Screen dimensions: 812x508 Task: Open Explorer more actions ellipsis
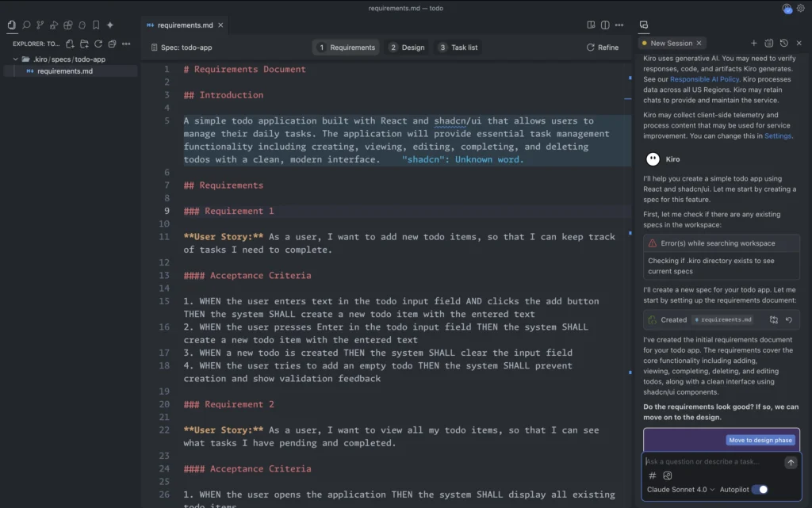point(126,44)
